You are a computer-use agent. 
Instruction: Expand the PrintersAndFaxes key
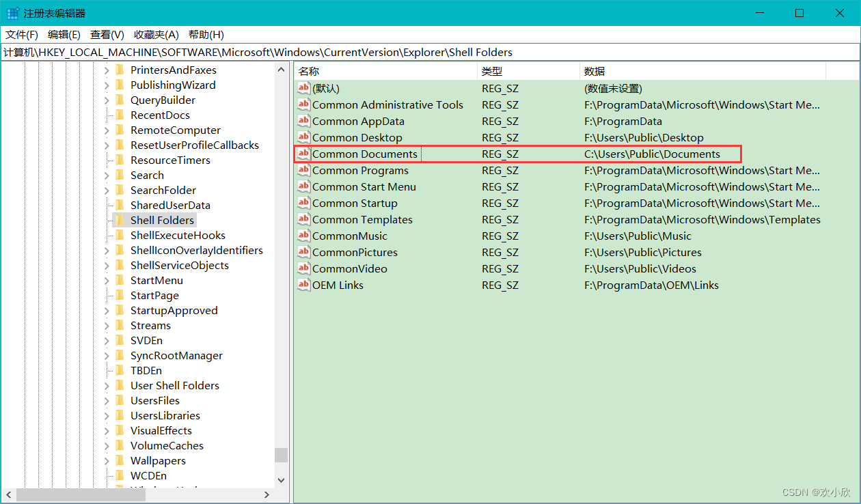tap(107, 70)
